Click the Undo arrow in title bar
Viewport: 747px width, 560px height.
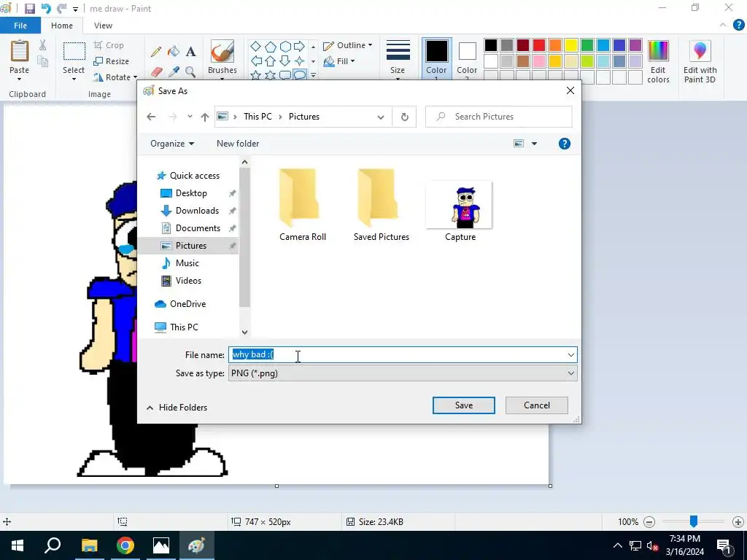pos(46,9)
